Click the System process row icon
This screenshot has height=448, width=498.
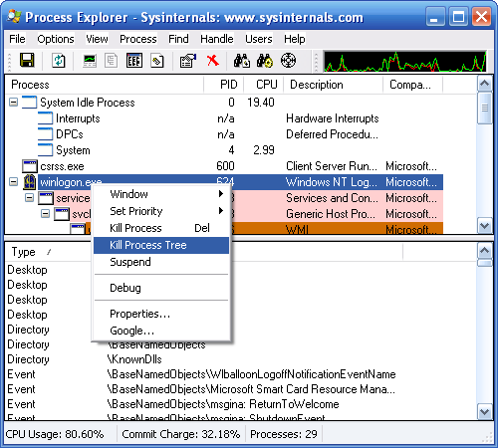(x=45, y=150)
